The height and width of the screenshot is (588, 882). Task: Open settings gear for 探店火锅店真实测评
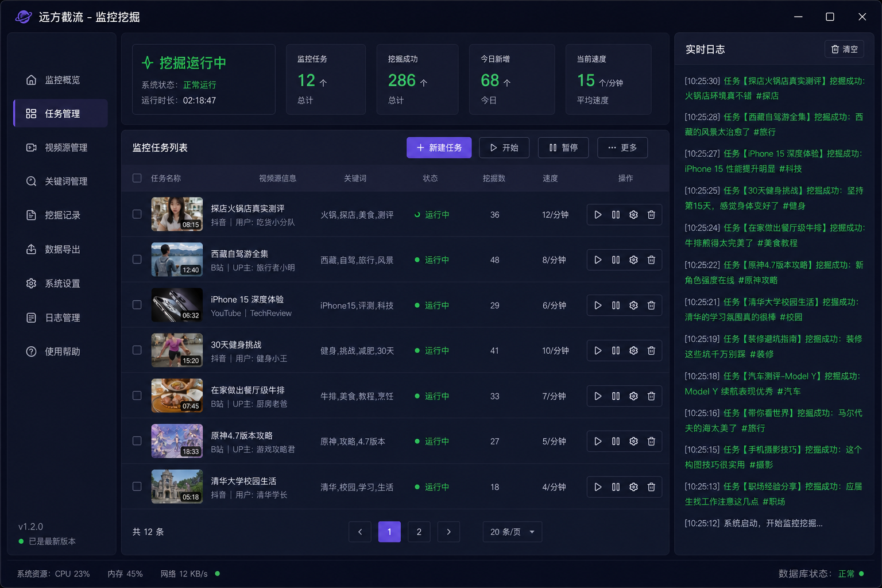pyautogui.click(x=633, y=215)
